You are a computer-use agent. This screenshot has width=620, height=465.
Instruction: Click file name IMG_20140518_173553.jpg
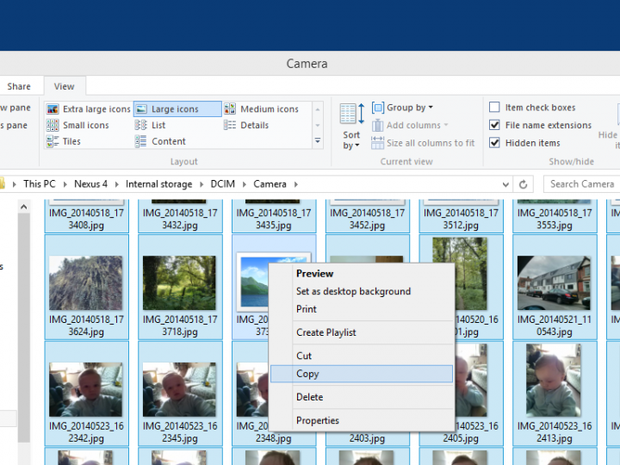tap(554, 219)
